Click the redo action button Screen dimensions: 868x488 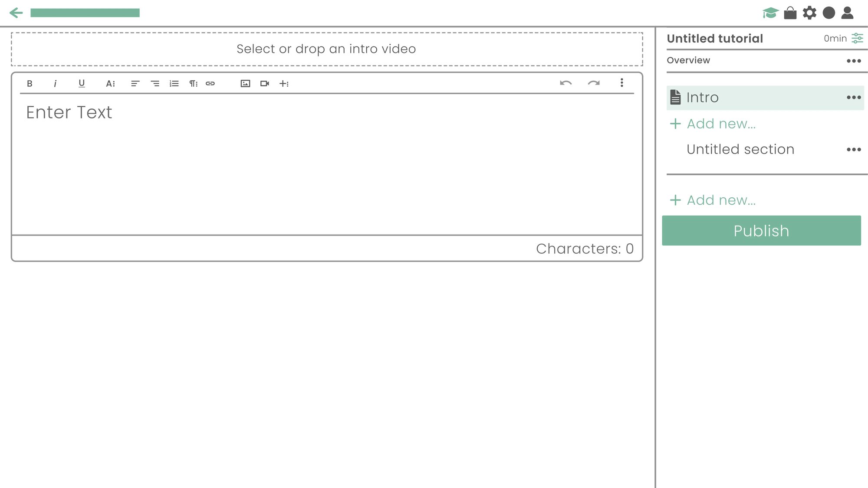click(595, 83)
